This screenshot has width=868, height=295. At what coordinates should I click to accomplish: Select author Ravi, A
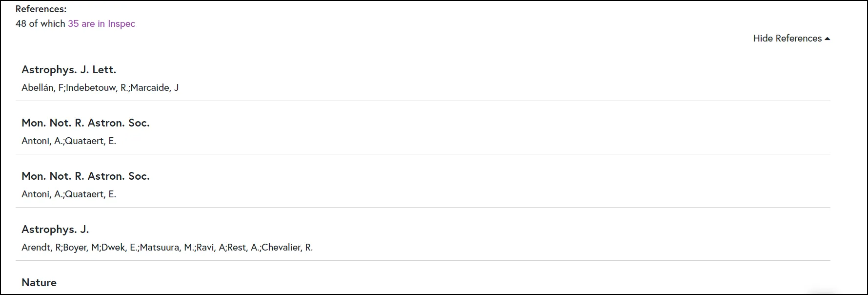click(211, 248)
